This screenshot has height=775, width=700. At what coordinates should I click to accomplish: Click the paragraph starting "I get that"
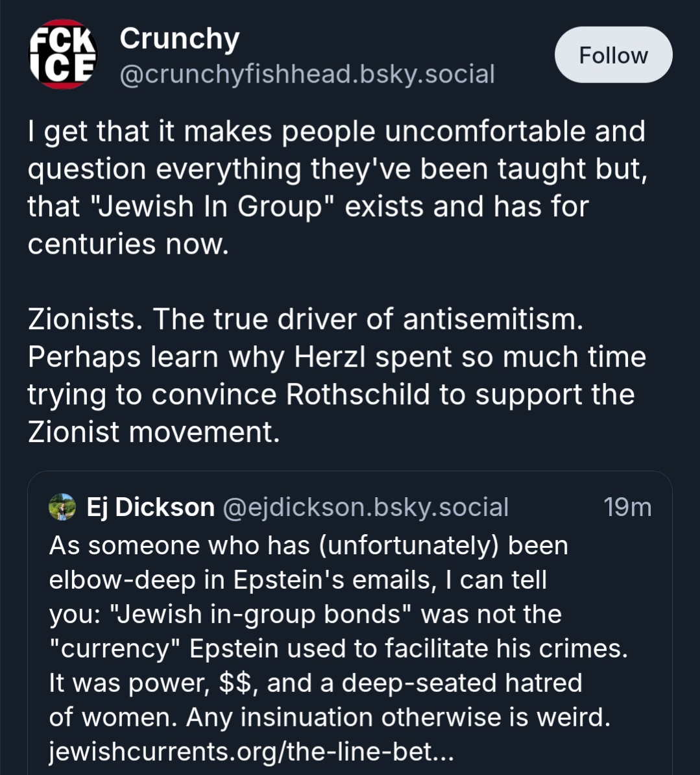(336, 188)
